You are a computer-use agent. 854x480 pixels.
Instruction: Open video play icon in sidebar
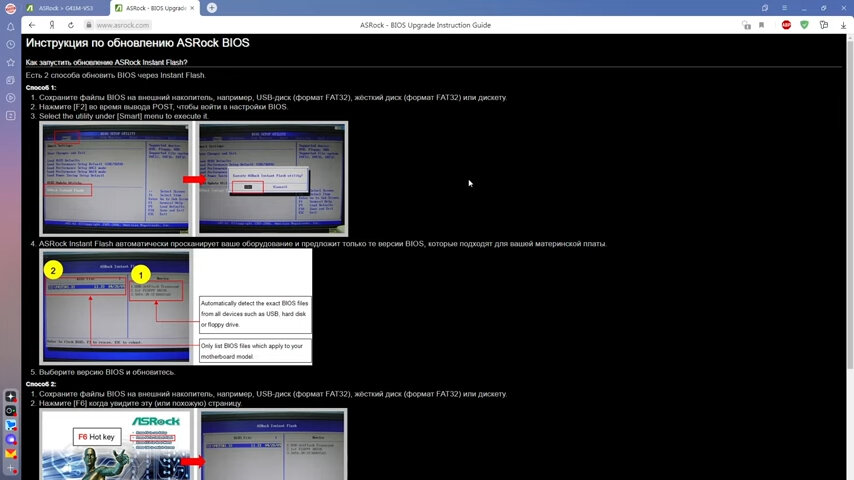[10, 98]
